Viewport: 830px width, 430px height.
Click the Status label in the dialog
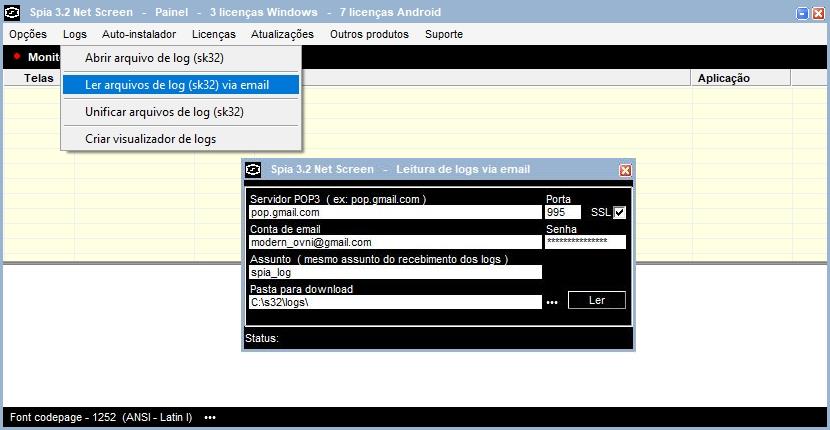(x=262, y=338)
